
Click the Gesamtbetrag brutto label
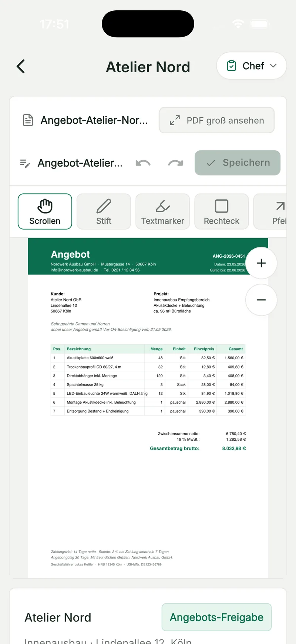[x=175, y=448]
